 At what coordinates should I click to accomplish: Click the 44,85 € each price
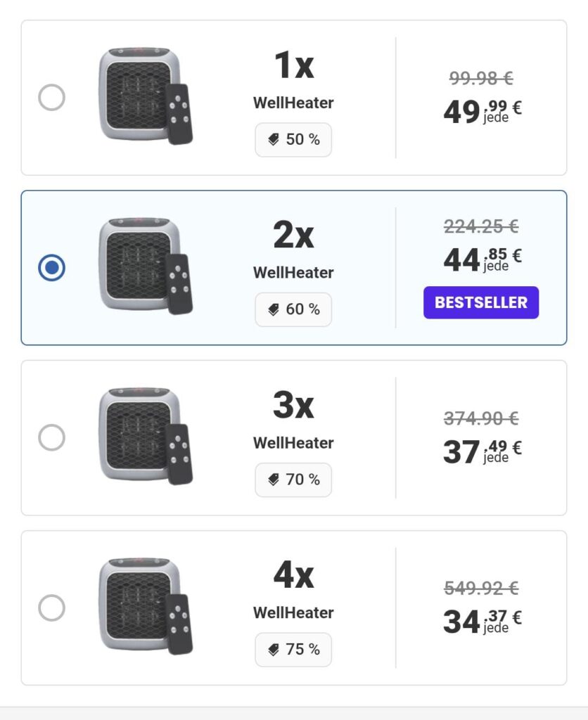coord(482,260)
